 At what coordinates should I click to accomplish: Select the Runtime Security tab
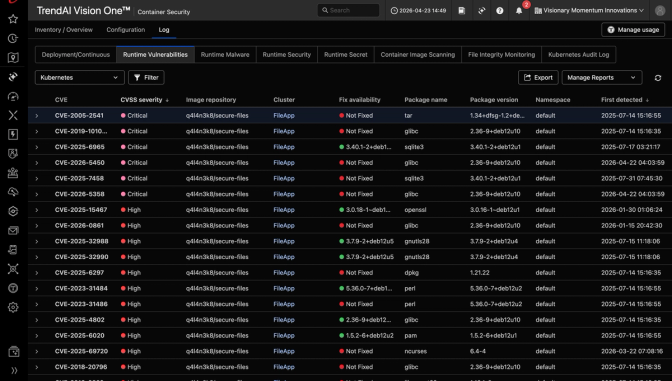point(287,55)
